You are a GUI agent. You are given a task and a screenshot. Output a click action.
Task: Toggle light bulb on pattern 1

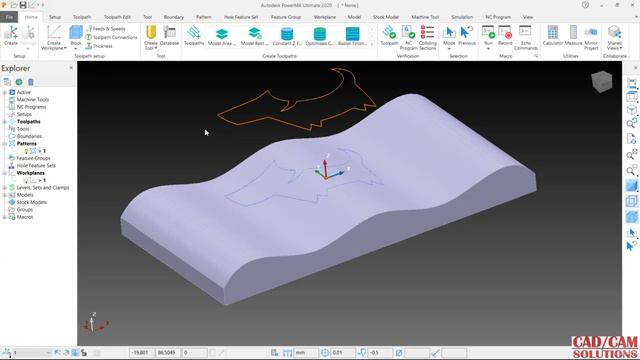[26, 151]
